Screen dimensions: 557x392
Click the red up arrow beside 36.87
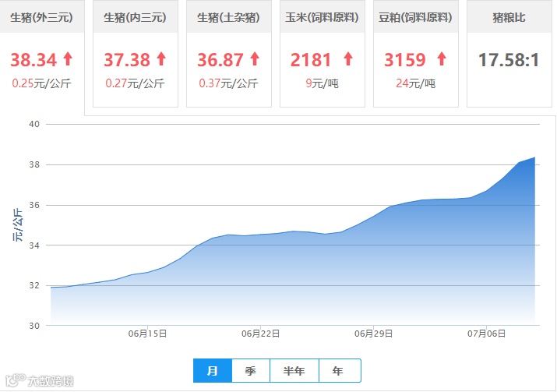click(255, 59)
